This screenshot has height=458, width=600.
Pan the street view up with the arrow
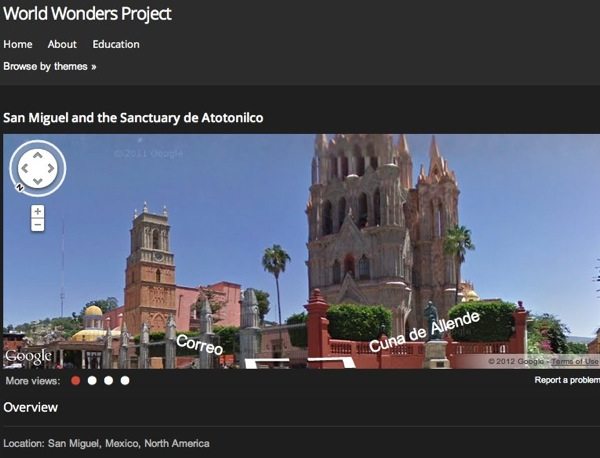click(38, 156)
